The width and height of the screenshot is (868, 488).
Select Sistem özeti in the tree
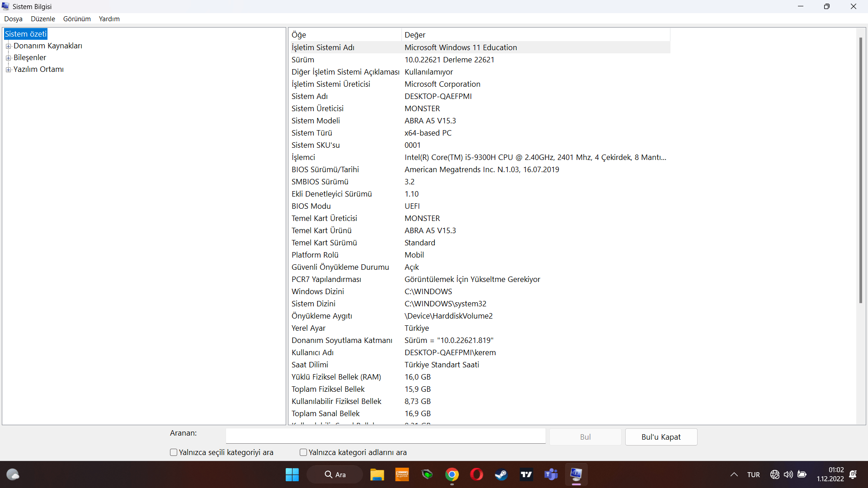point(26,34)
